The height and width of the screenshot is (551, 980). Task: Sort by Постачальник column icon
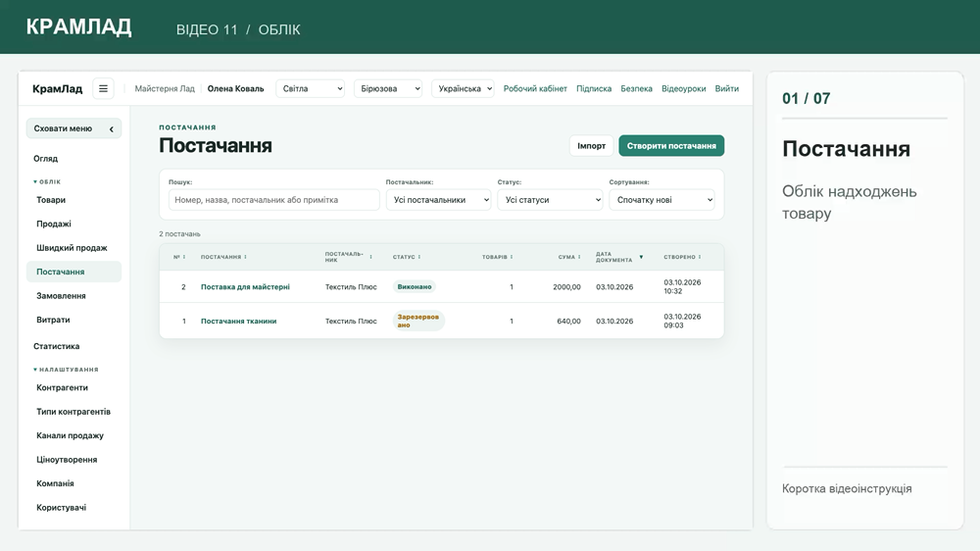[370, 257]
